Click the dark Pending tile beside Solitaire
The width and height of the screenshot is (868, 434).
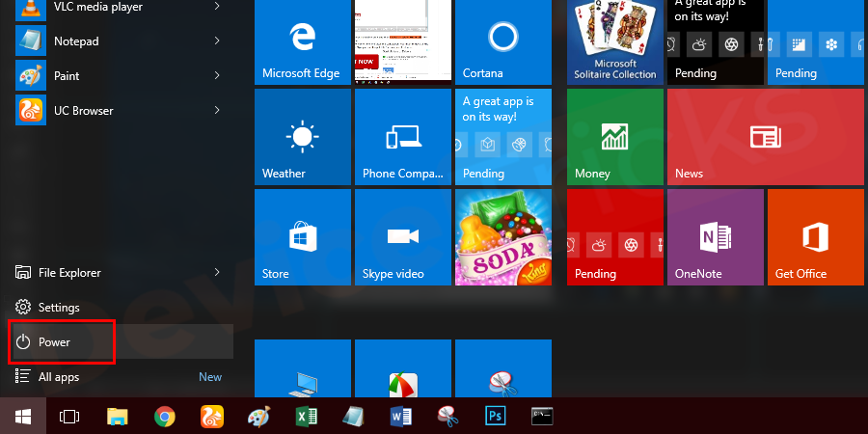click(x=716, y=42)
